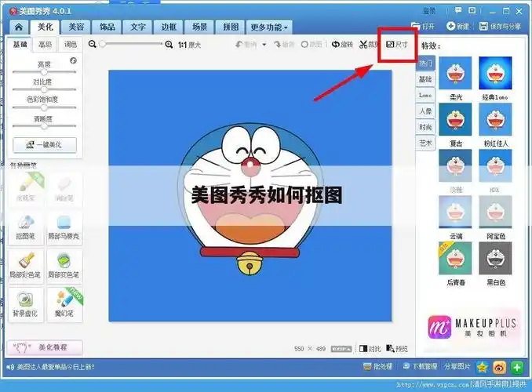Click the zoom out magnifier icon
532x392 pixels.
click(93, 44)
